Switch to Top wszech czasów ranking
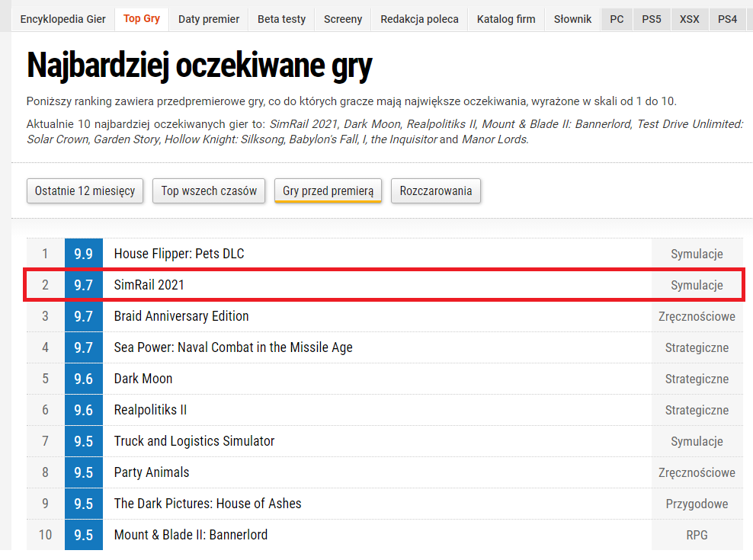Image resolution: width=753 pixels, height=560 pixels. (x=208, y=191)
